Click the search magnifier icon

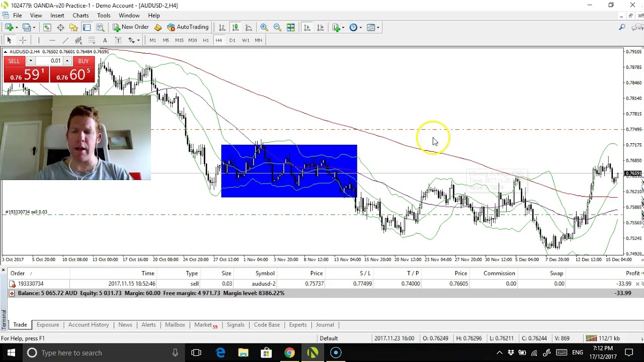click(622, 27)
